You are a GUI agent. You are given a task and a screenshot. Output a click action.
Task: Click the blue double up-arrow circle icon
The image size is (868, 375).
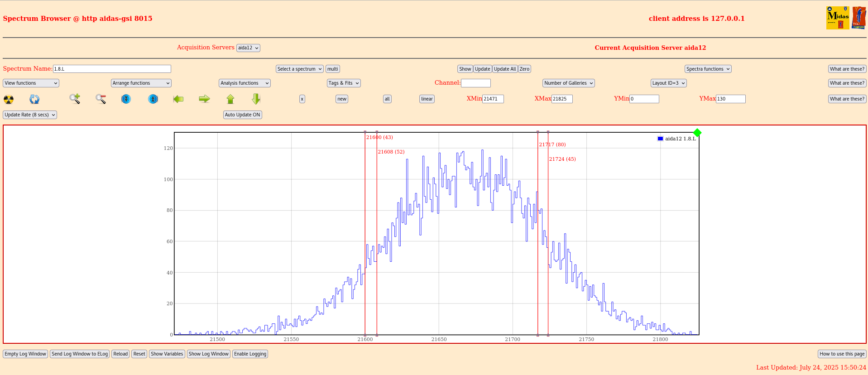(x=153, y=99)
